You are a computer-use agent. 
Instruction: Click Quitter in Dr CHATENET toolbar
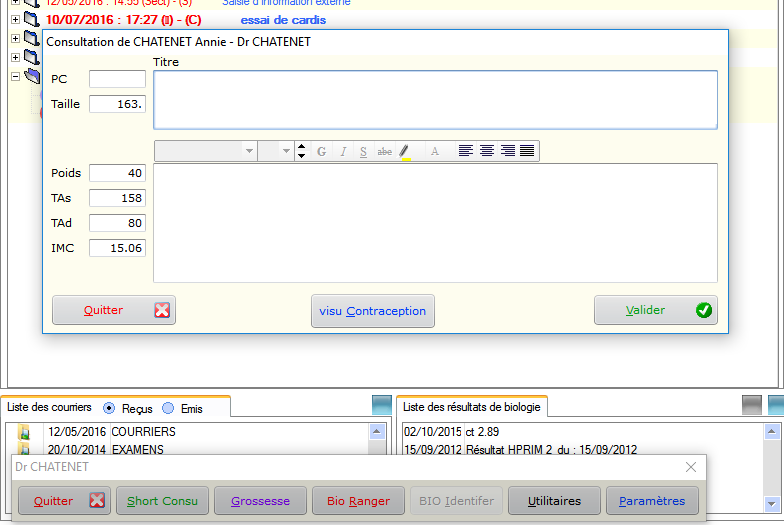pyautogui.click(x=64, y=500)
